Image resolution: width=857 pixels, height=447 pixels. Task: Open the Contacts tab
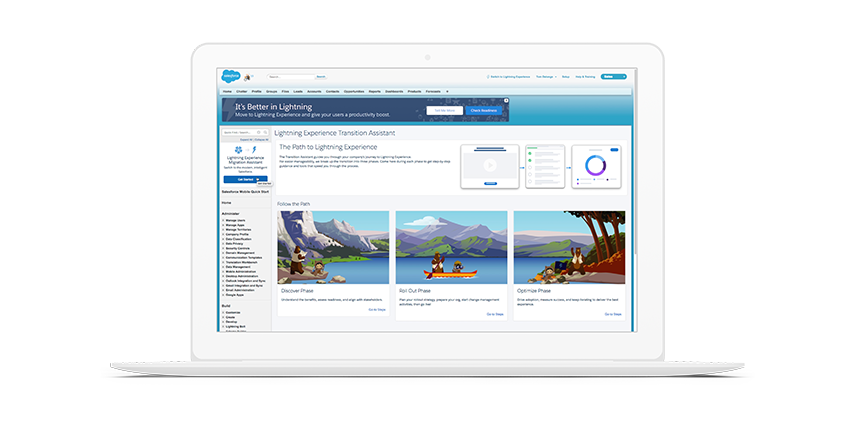click(332, 92)
